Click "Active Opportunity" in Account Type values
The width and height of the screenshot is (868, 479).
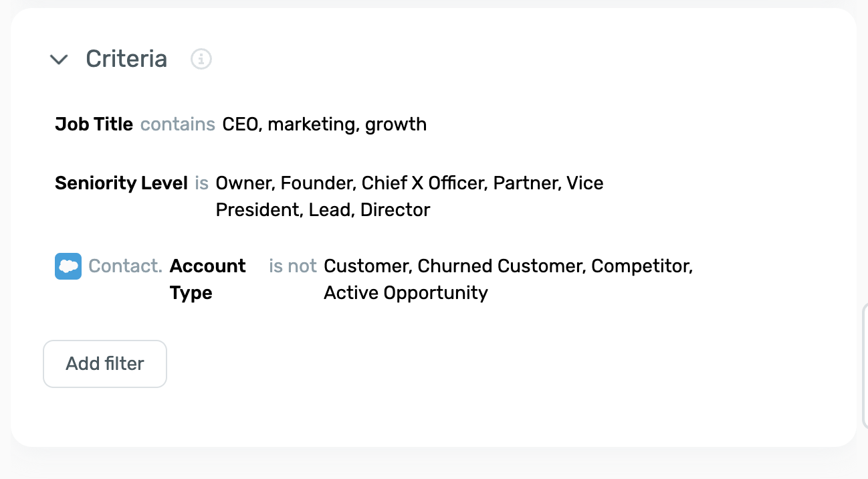click(x=406, y=293)
